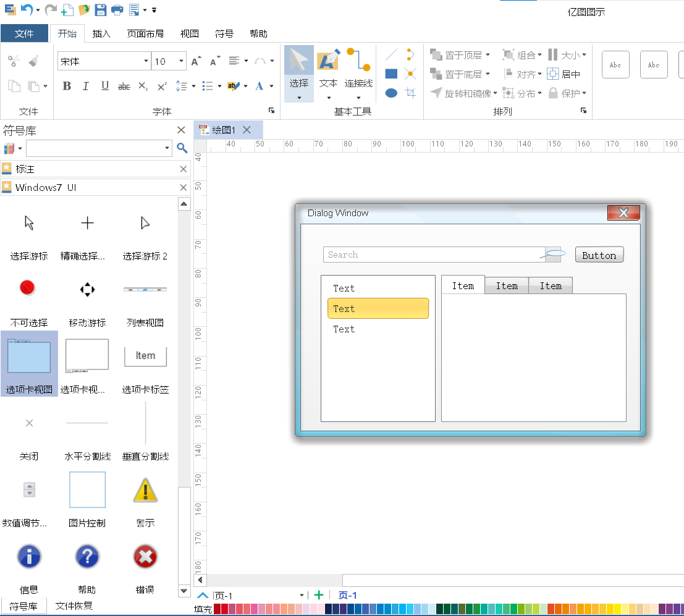684x616 pixels.
Task: Click the Button in the dialog mockup
Action: click(x=599, y=255)
